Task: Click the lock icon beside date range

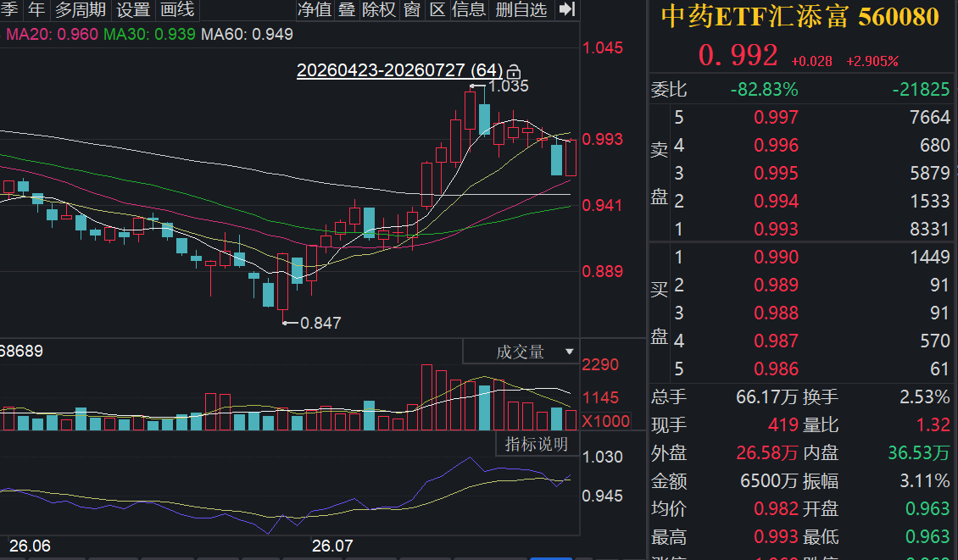Action: click(514, 71)
